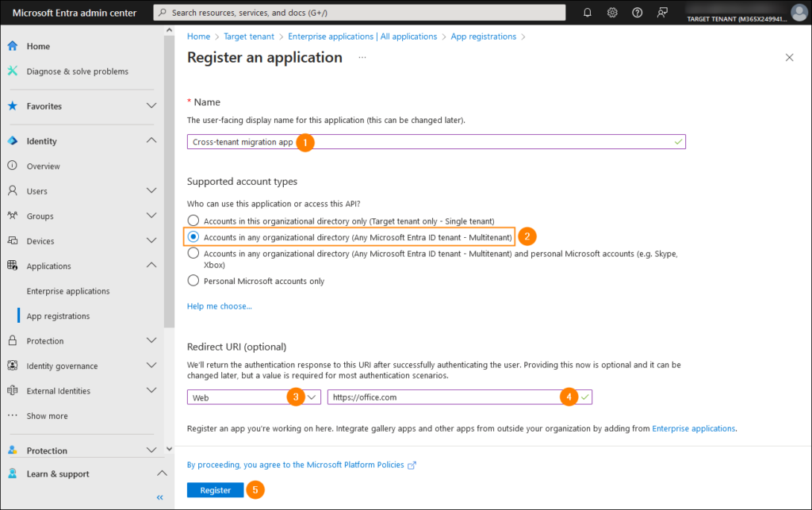Viewport: 812px width, 510px height.
Task: Expand the Groups menu chevron
Action: pyautogui.click(x=151, y=216)
